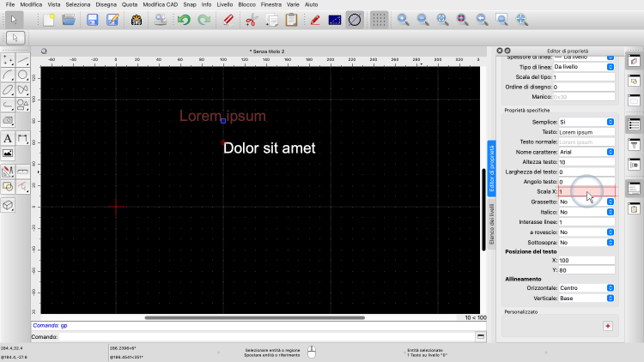Image resolution: width=644 pixels, height=362 pixels.
Task: Open the Line drawing tools
Action: (x=23, y=59)
